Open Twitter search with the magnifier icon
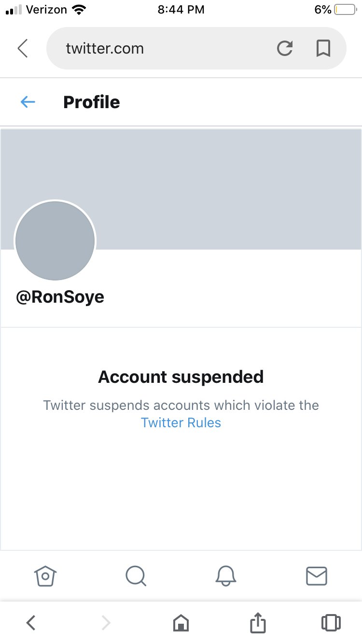The image size is (362, 644). point(136,575)
